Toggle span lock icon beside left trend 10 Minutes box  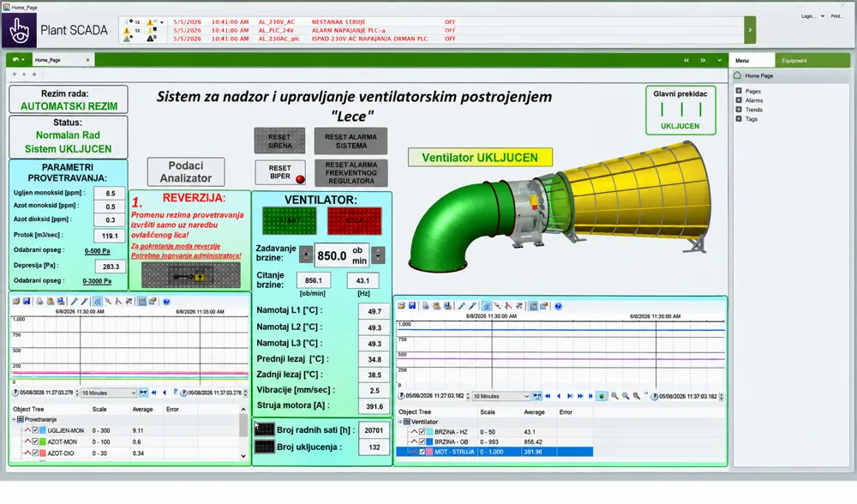(x=143, y=393)
